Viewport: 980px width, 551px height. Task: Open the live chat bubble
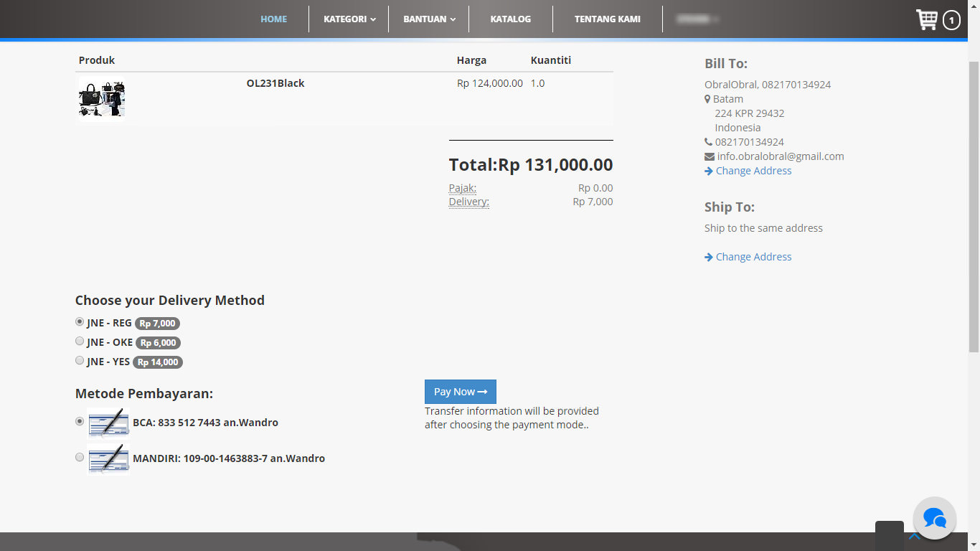pos(934,518)
